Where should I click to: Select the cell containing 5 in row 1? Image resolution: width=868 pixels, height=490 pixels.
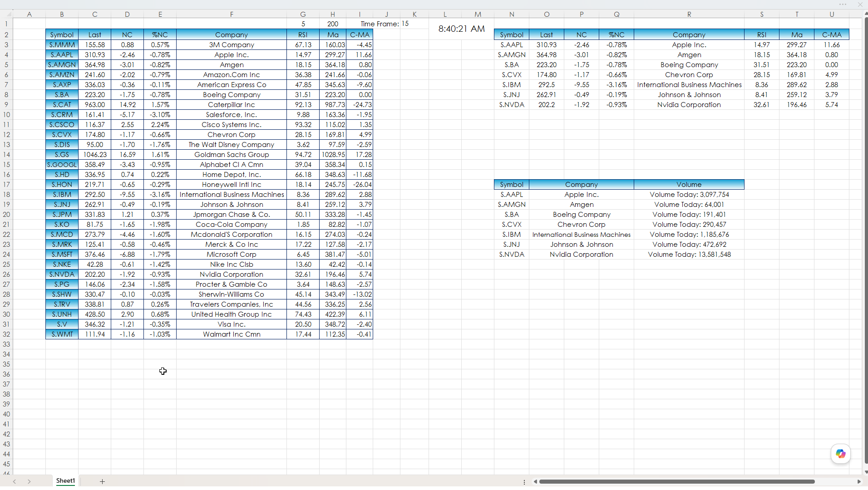[x=303, y=24]
